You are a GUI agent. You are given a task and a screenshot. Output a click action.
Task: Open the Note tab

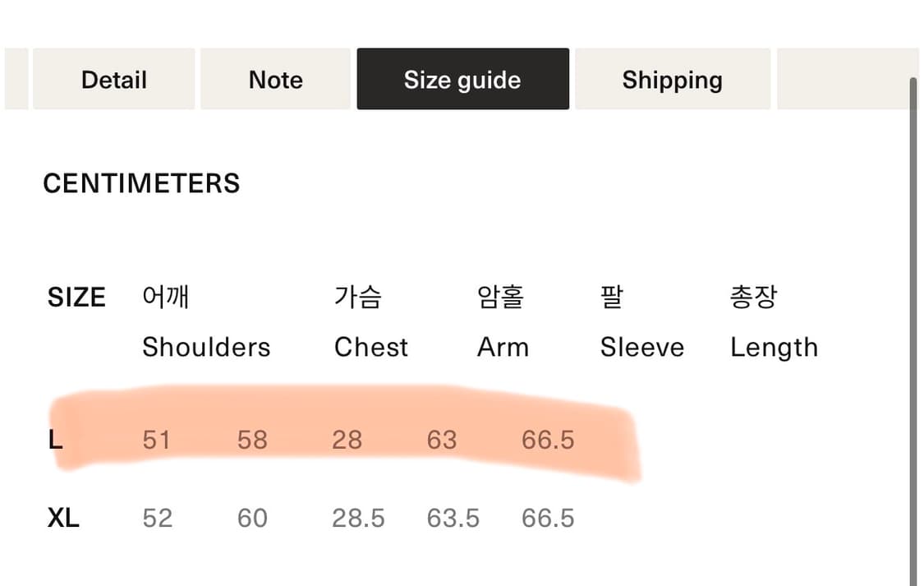pos(275,79)
